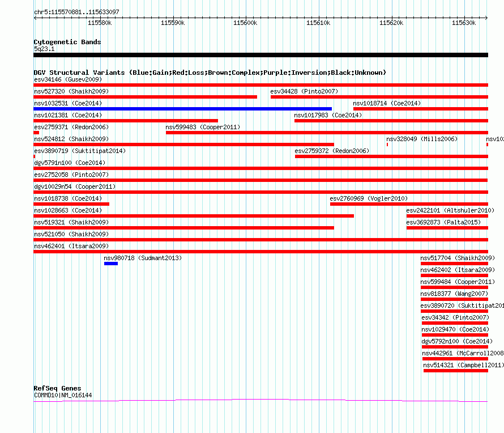The width and height of the screenshot is (504, 433).
Task: Click the 115620k ruler tick label
Action: coord(391,23)
